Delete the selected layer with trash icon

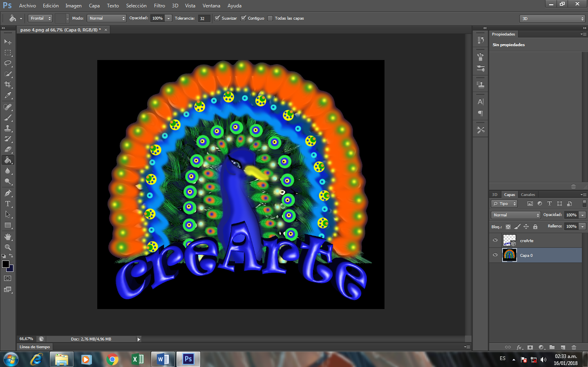tap(574, 347)
